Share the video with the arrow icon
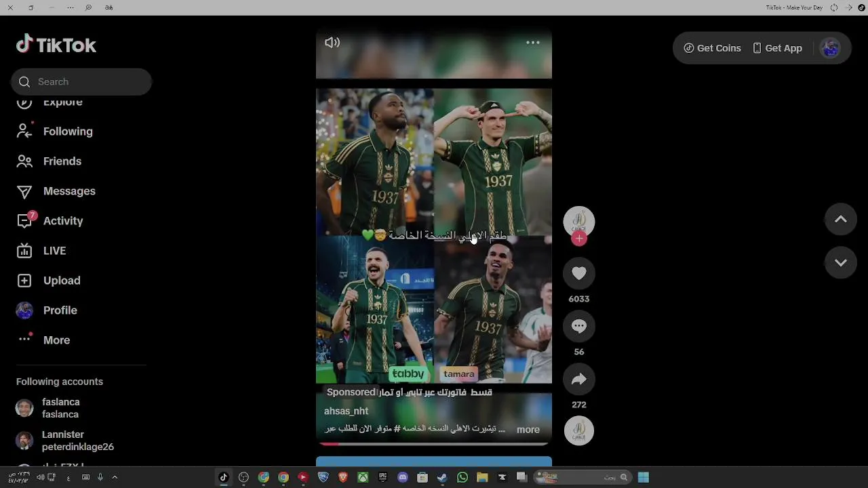Viewport: 868px width, 488px height. click(x=579, y=379)
